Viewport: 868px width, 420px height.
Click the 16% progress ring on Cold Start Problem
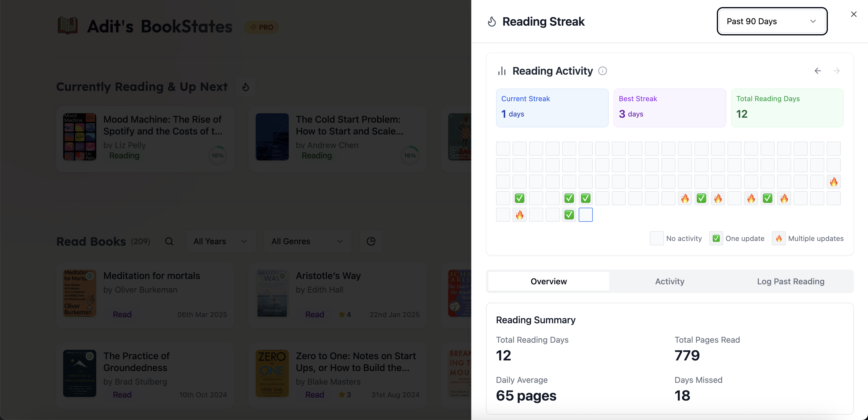coord(410,155)
